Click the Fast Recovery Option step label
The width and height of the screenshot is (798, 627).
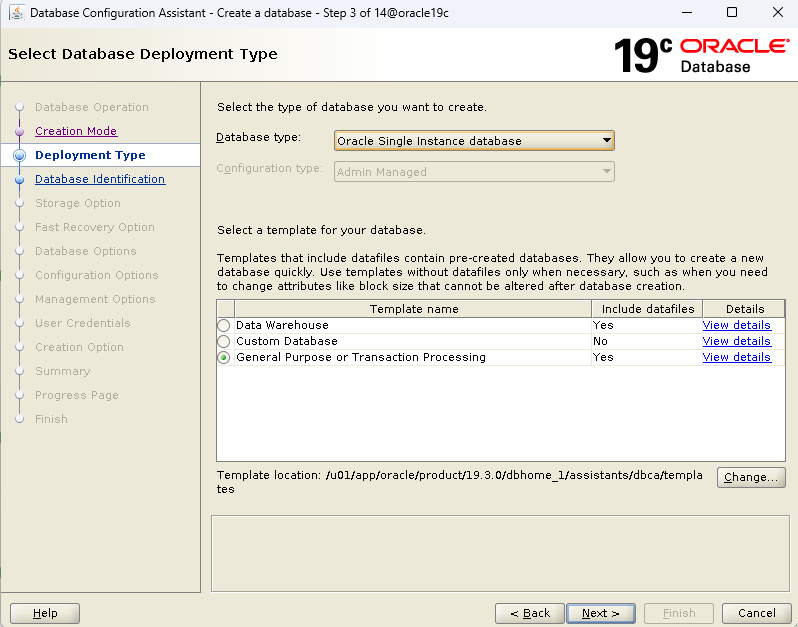[95, 227]
